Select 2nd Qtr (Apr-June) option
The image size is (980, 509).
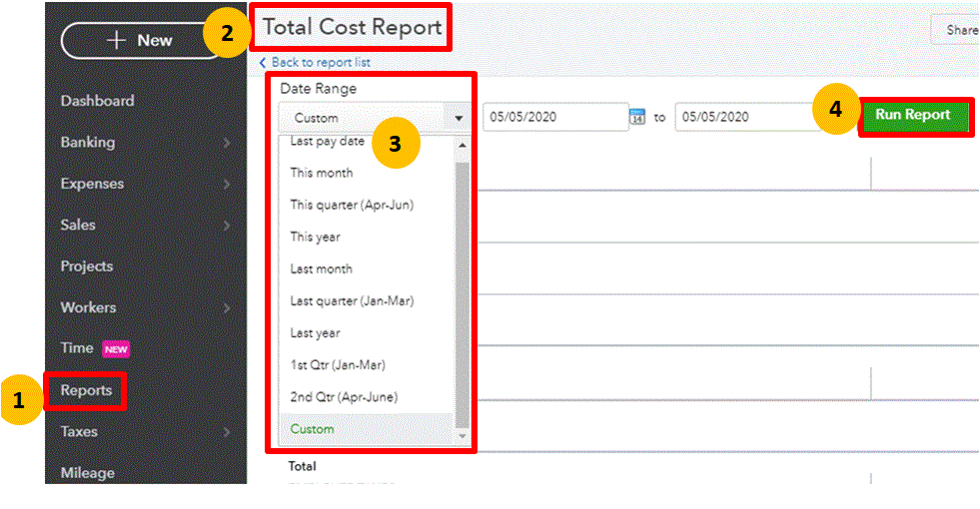click(x=344, y=397)
